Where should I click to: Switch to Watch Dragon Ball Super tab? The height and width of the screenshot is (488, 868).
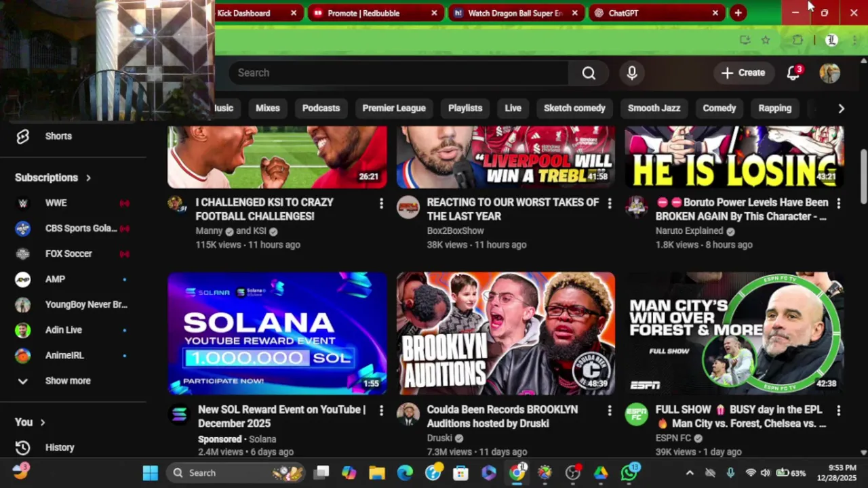[517, 13]
